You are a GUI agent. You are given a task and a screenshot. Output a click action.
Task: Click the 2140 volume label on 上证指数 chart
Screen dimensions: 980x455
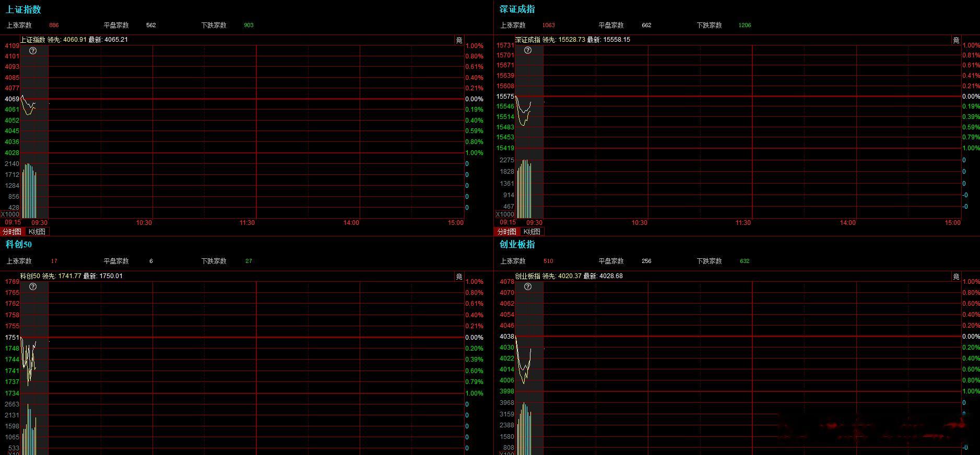(x=12, y=164)
